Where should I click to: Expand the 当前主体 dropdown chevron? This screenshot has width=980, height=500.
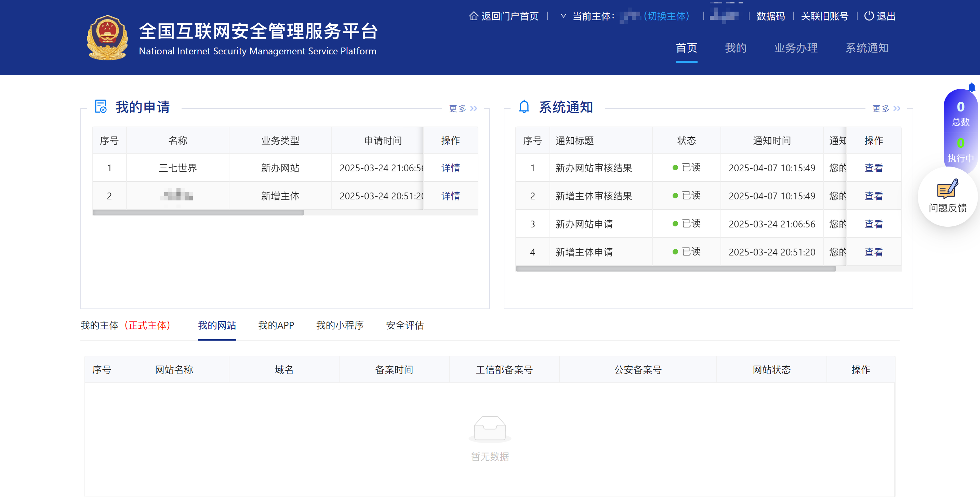(563, 16)
